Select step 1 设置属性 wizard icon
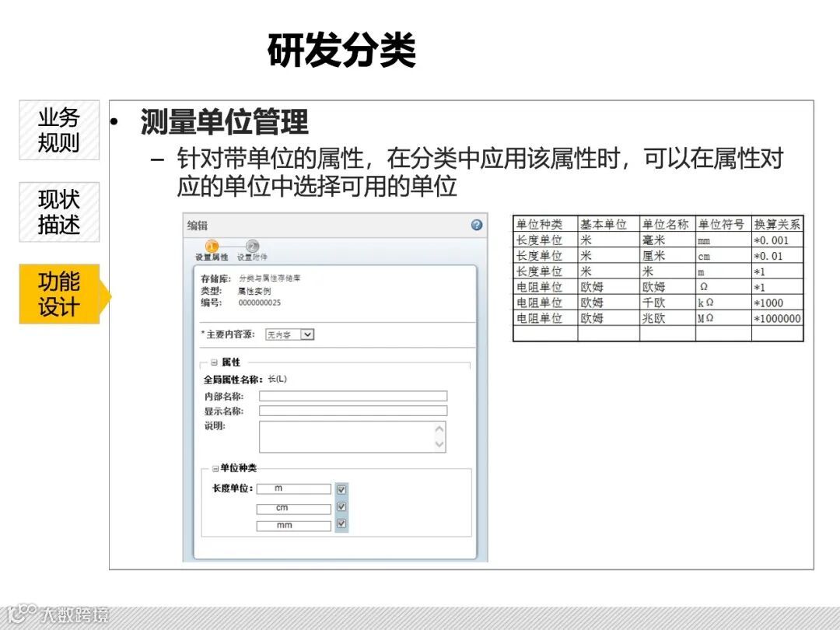 212,247
